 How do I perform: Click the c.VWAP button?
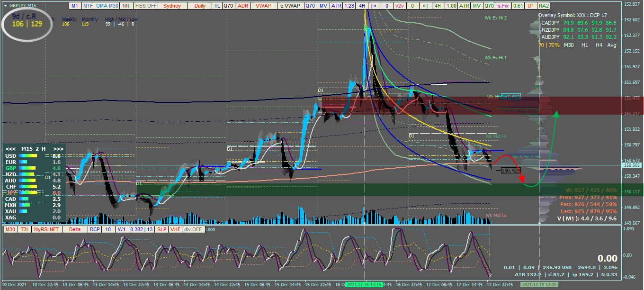coord(290,6)
